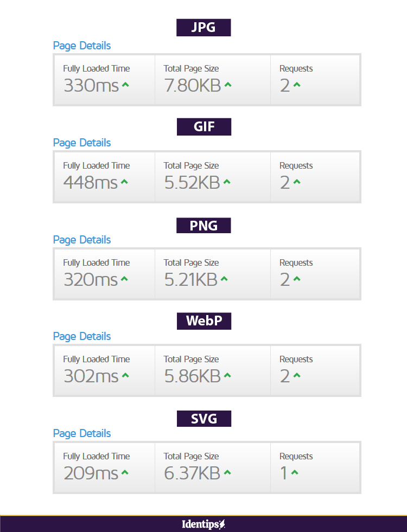
Task: Select the WebP format label
Action: pos(203,321)
